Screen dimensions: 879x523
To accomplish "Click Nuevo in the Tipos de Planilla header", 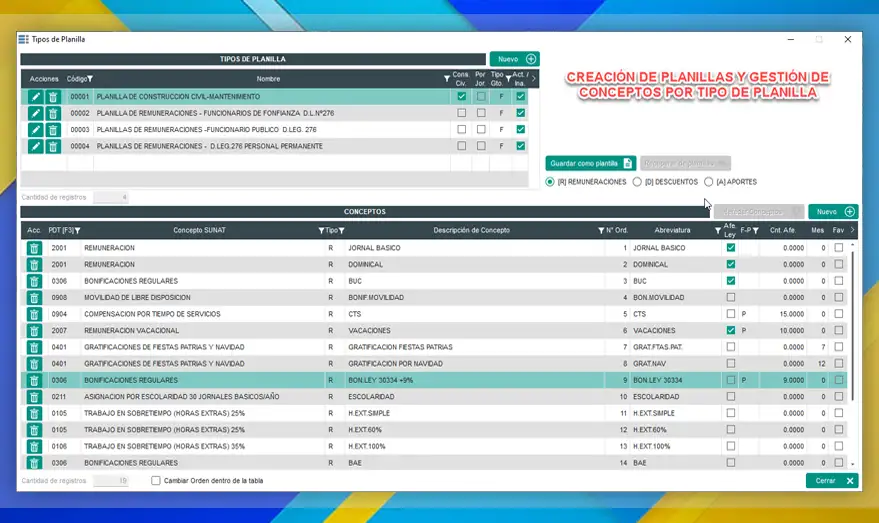I will click(514, 59).
